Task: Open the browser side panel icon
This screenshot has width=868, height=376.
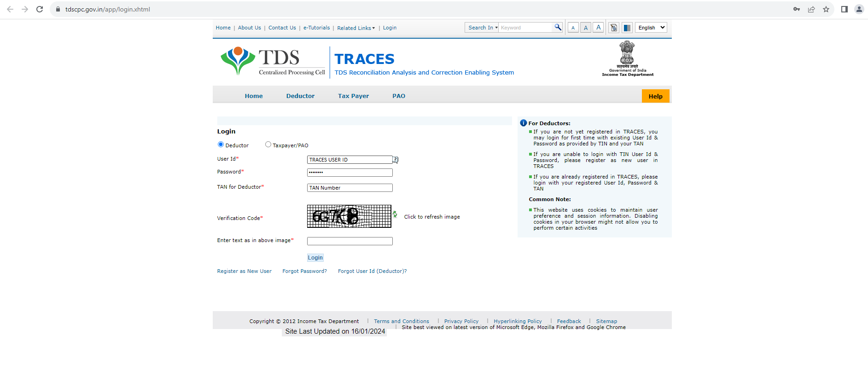Action: click(x=845, y=9)
